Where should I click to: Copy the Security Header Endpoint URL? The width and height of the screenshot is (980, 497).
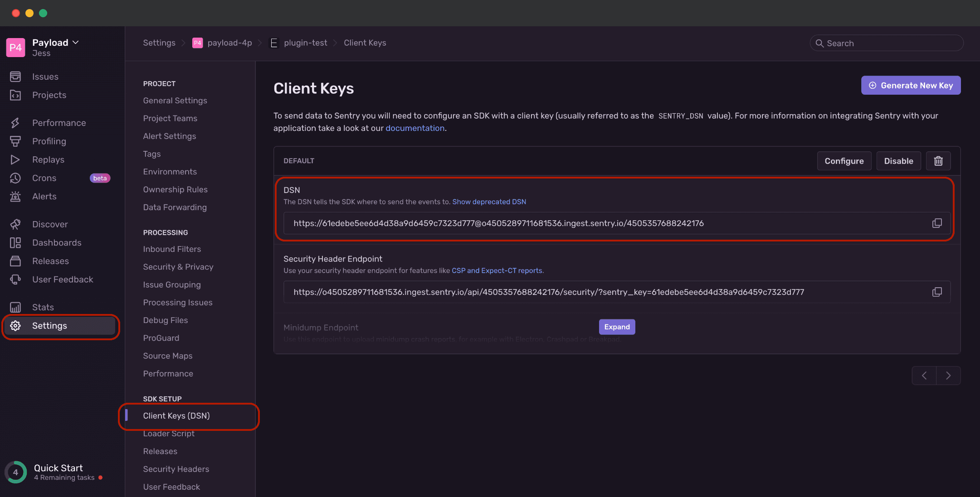937,292
